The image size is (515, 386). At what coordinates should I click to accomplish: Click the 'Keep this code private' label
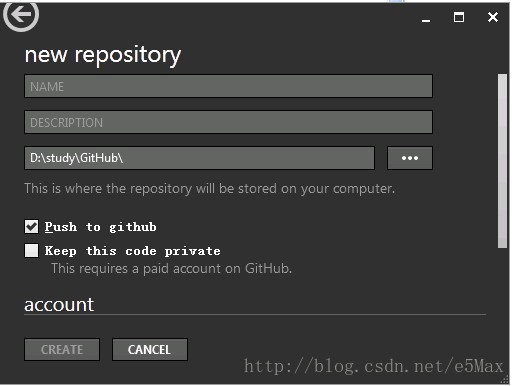point(132,251)
